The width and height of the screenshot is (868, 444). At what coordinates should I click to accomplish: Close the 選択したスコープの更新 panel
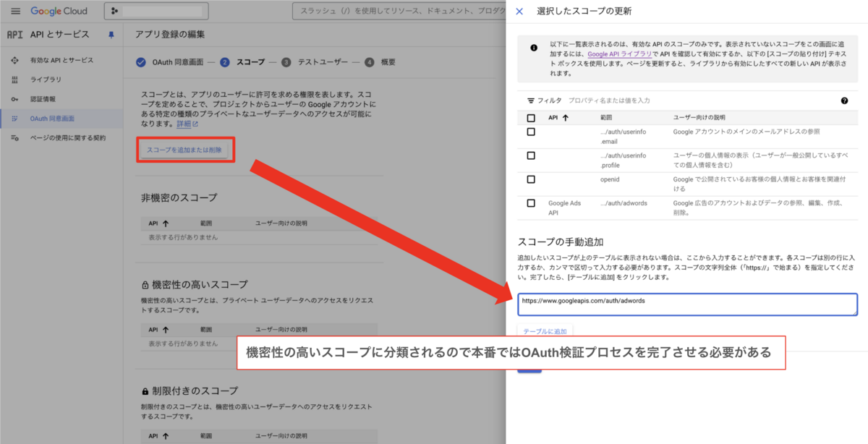tap(519, 12)
